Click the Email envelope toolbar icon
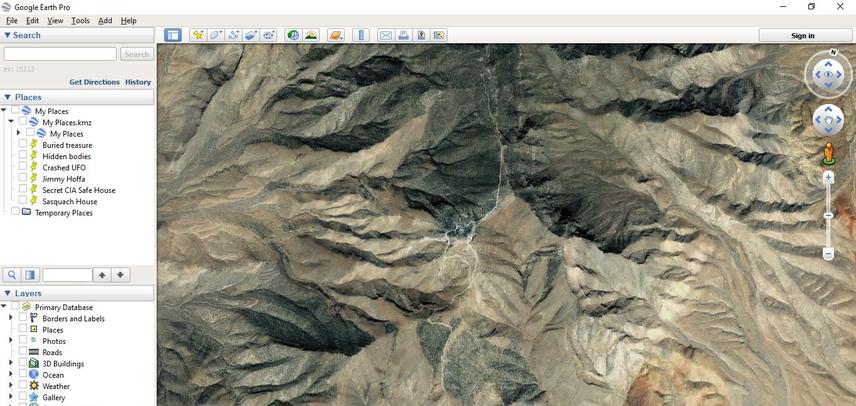Image resolution: width=856 pixels, height=406 pixels. 386,35
